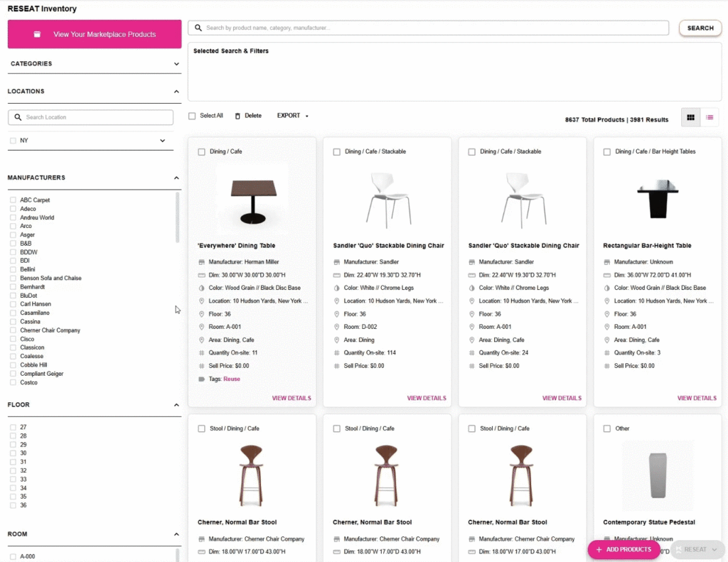Check the Select All checkbox

point(192,116)
